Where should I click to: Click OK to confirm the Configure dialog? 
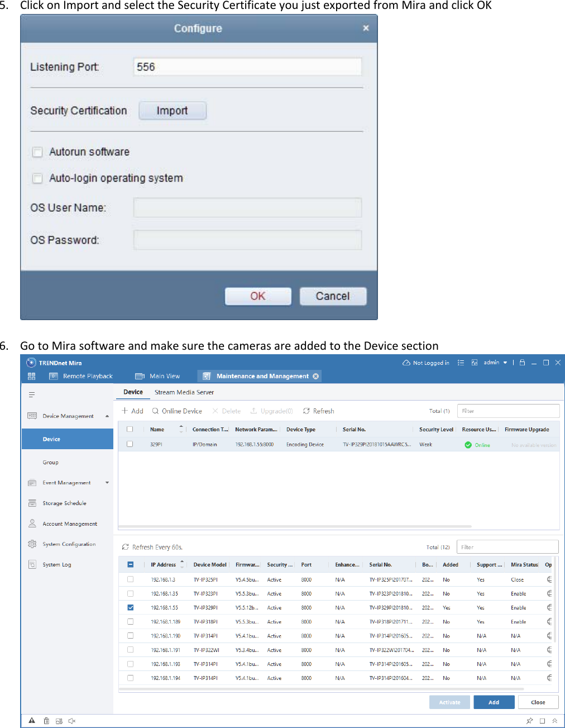coord(257,296)
